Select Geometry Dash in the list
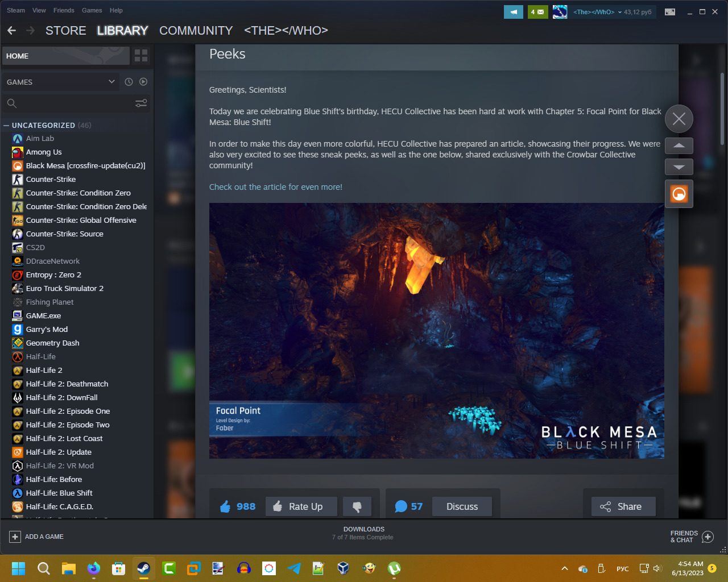Viewport: 728px width, 582px height. click(x=52, y=343)
